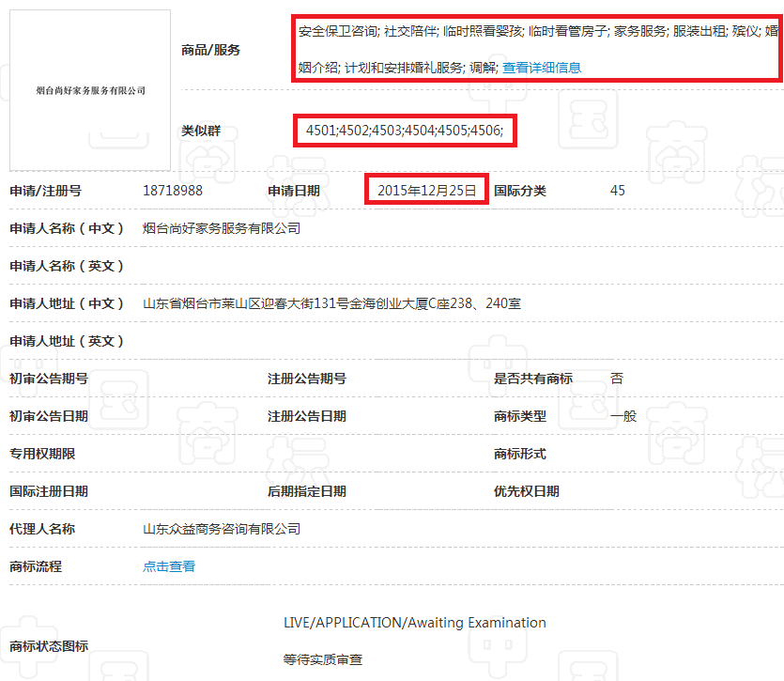Click the trademark type value 一般
Image resolution: width=784 pixels, height=681 pixels.
pyautogui.click(x=623, y=416)
